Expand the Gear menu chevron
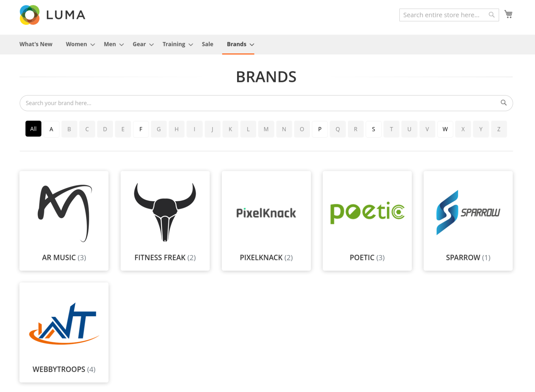 click(x=152, y=44)
